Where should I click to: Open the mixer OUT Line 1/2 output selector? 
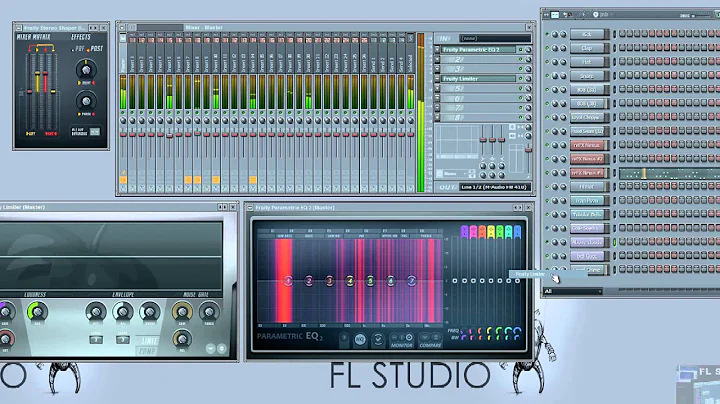coord(495,187)
